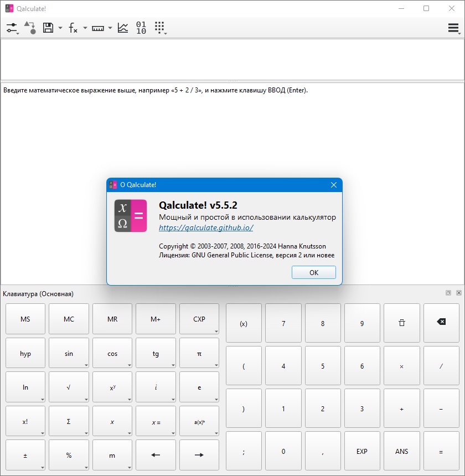Click the units ruler icon
This screenshot has height=476, width=465.
(98, 28)
